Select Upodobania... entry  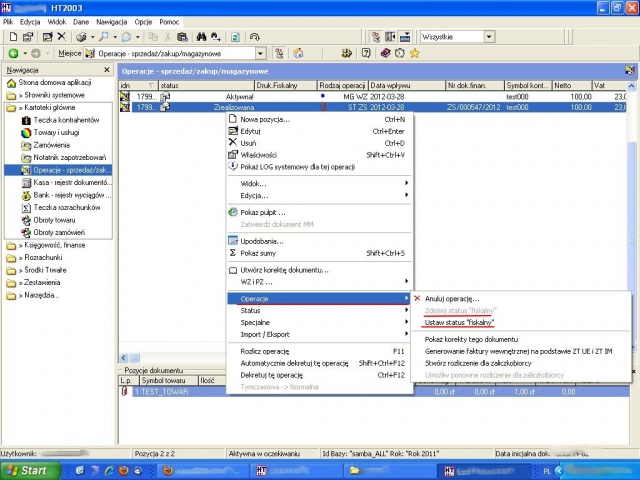(x=319, y=241)
